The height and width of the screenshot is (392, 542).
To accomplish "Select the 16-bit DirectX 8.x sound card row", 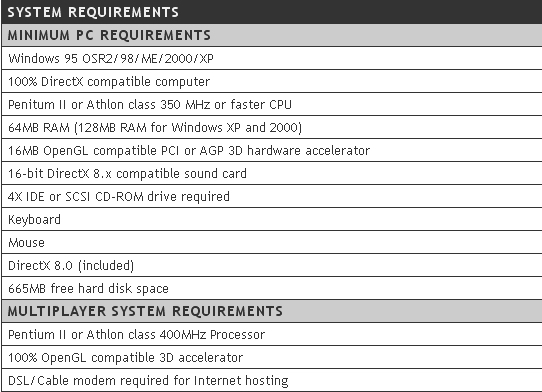I will [x=272, y=173].
